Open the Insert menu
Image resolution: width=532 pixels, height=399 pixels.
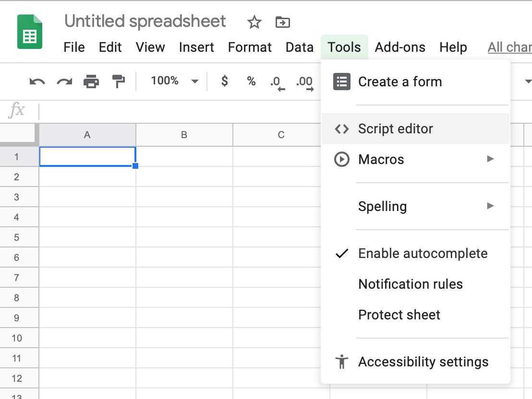[x=196, y=47]
